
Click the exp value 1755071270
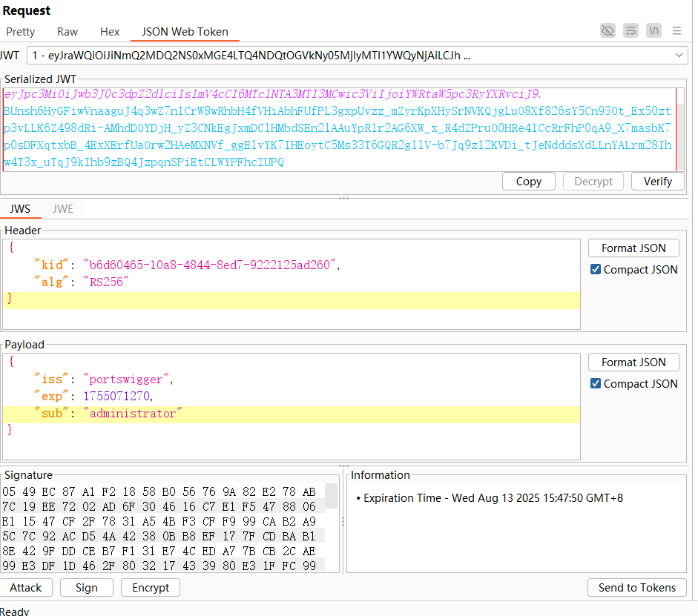[x=116, y=397]
